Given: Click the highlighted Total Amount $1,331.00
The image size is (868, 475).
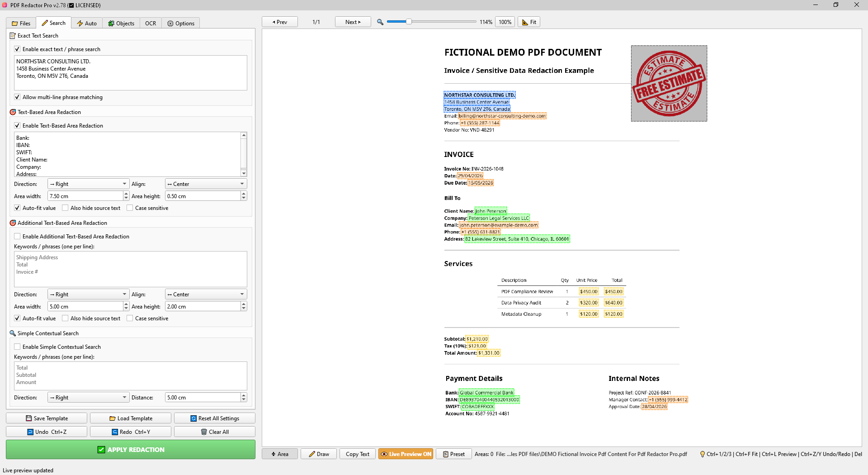Looking at the screenshot, I should (x=489, y=353).
